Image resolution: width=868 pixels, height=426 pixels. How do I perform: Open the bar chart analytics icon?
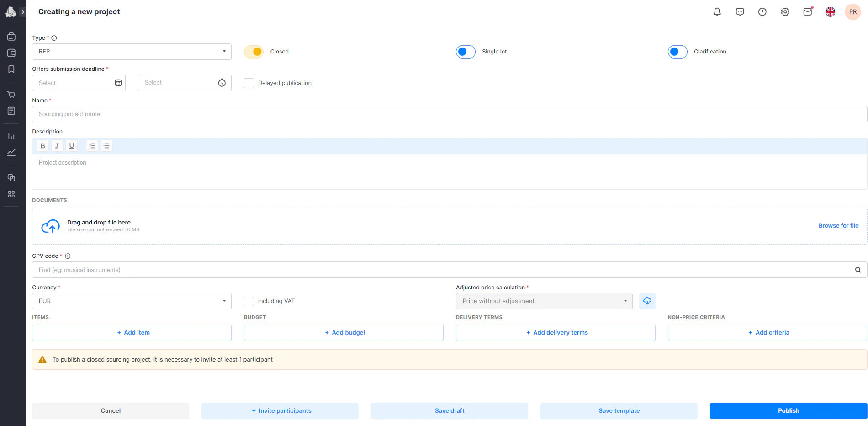[11, 136]
